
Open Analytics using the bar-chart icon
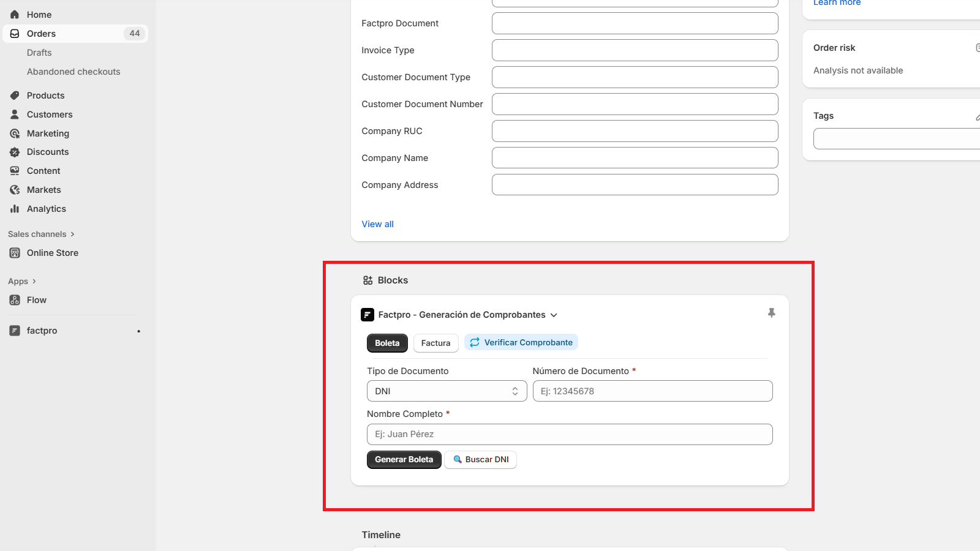coord(14,208)
